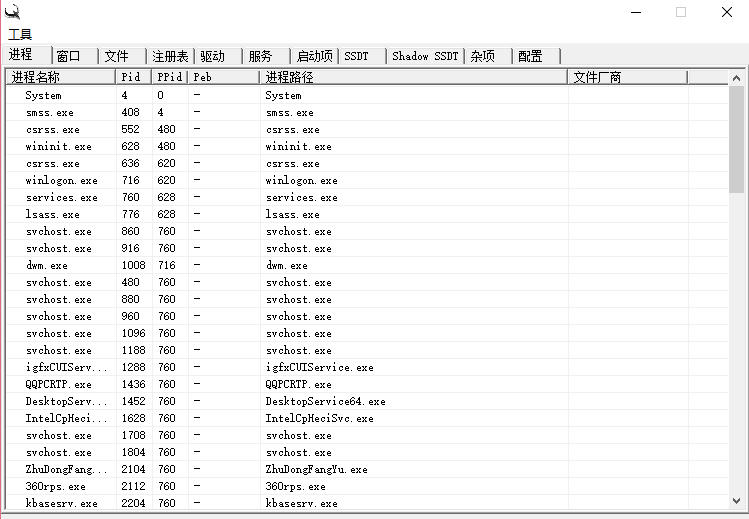Screen dimensions: 749x519
Task: Open the 注册表 tab
Action: coord(170,56)
